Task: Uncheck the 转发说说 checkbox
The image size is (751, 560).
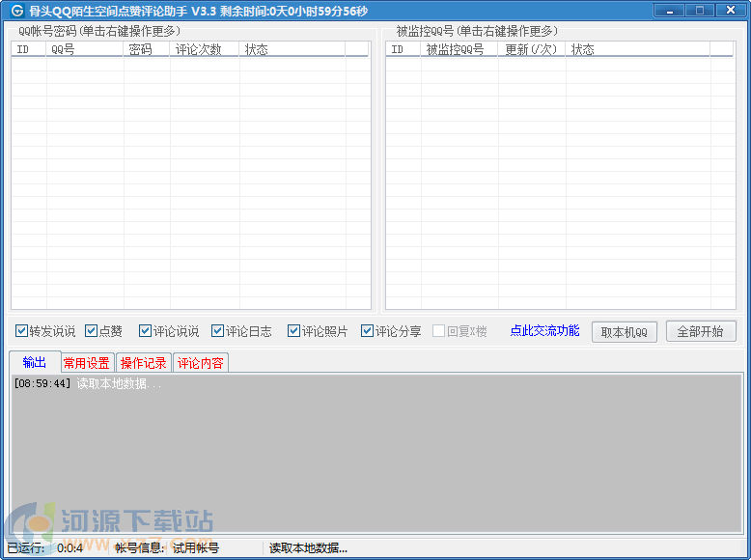Action: 21,331
